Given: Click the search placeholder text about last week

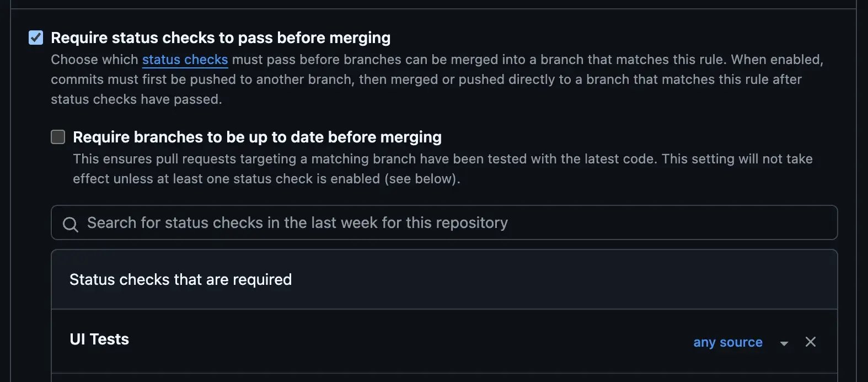Looking at the screenshot, I should tap(297, 222).
